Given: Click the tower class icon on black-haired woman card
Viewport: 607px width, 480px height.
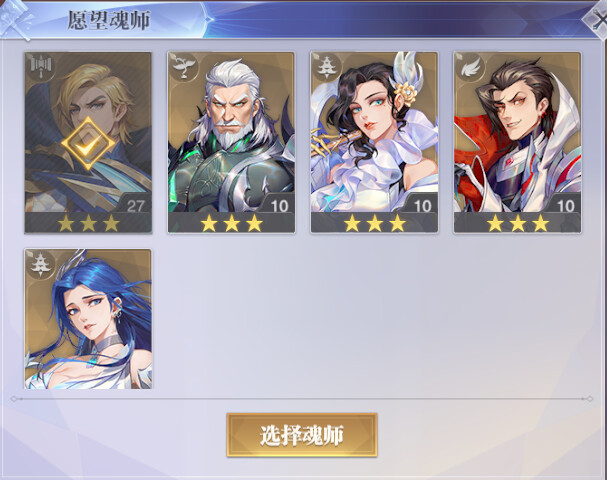Looking at the screenshot, I should pos(327,66).
